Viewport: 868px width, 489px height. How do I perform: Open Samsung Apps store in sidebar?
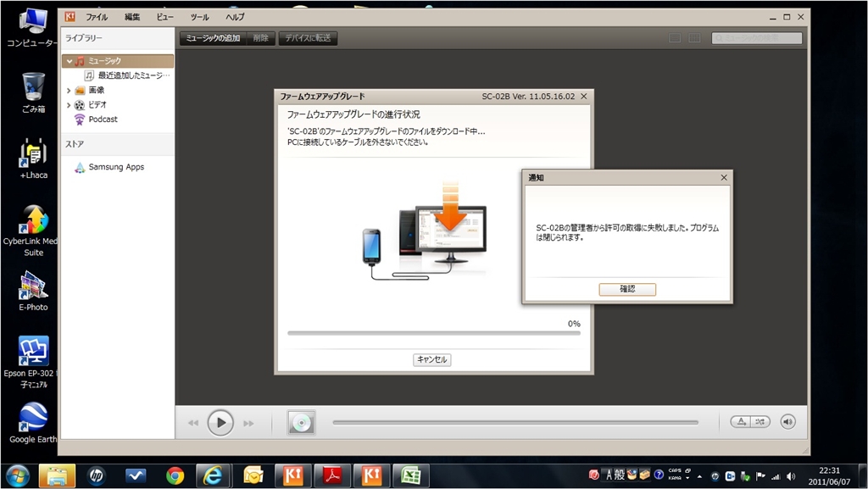116,167
